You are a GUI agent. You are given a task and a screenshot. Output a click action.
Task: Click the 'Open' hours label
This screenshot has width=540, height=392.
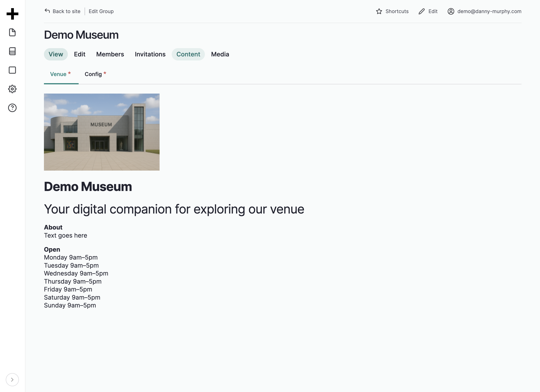52,250
